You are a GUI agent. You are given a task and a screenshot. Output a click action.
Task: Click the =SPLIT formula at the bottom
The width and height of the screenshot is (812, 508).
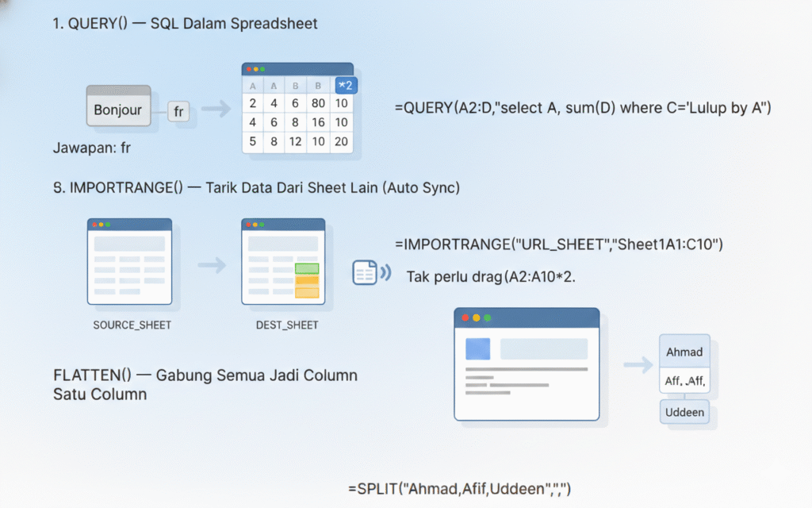tap(459, 487)
